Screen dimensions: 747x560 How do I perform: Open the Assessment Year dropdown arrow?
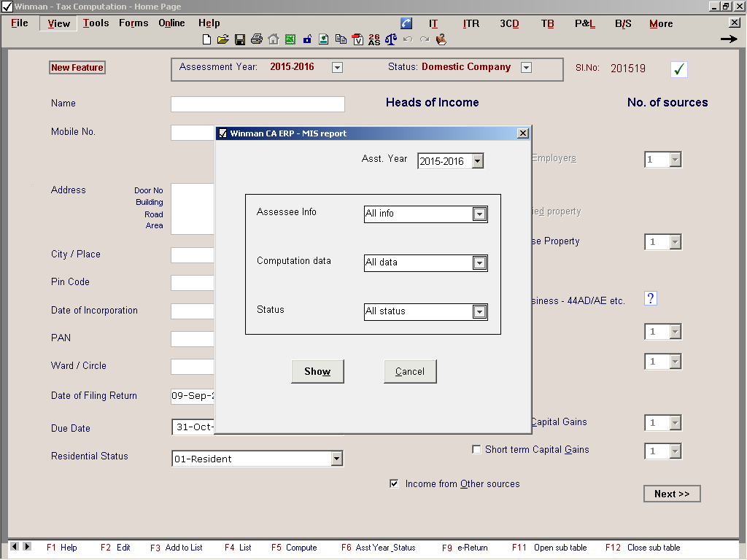pyautogui.click(x=337, y=68)
